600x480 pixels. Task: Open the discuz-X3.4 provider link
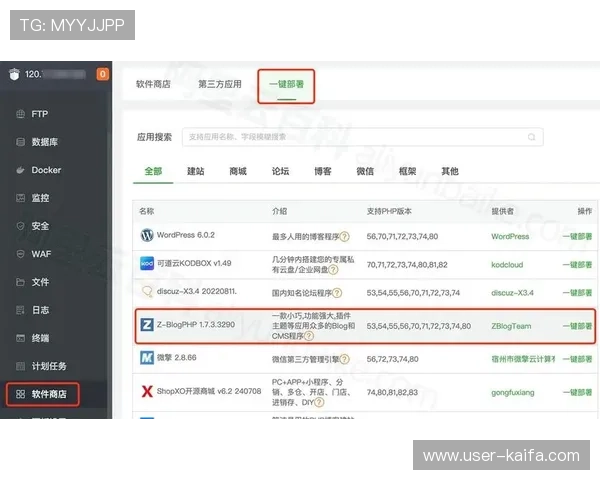coord(512,293)
